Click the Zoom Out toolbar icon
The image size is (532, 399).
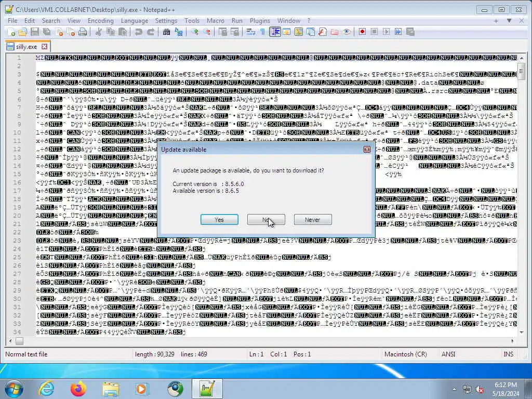click(x=207, y=32)
